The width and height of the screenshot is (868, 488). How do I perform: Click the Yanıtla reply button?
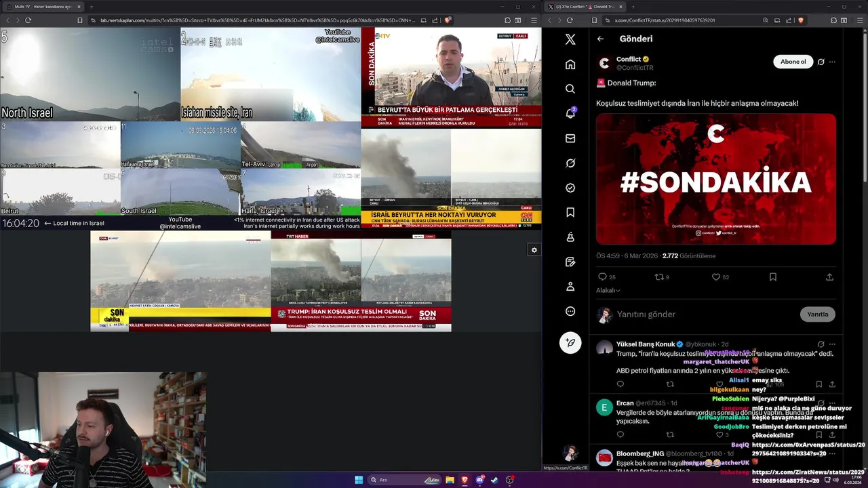click(x=817, y=314)
